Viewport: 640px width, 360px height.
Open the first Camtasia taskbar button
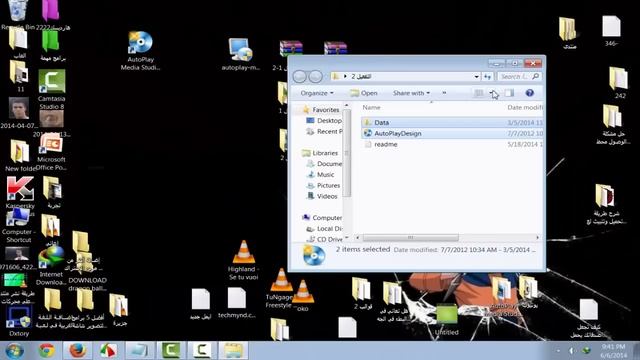coord(171,351)
